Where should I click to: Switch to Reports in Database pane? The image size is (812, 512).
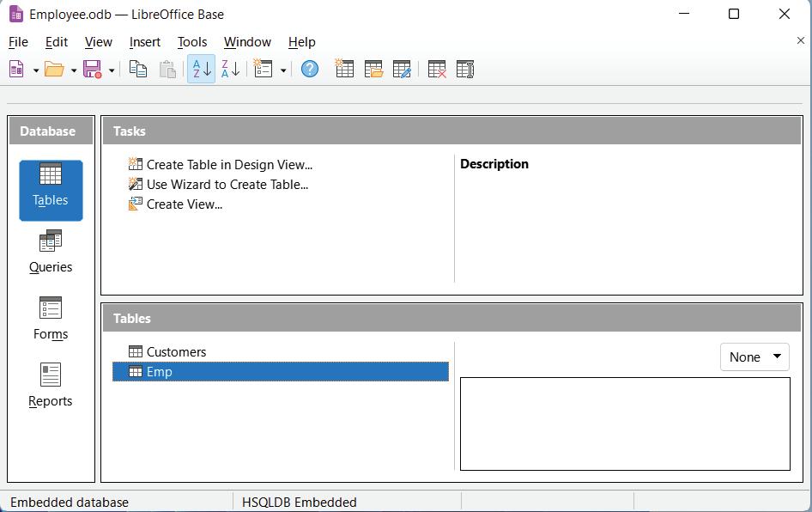pos(51,385)
